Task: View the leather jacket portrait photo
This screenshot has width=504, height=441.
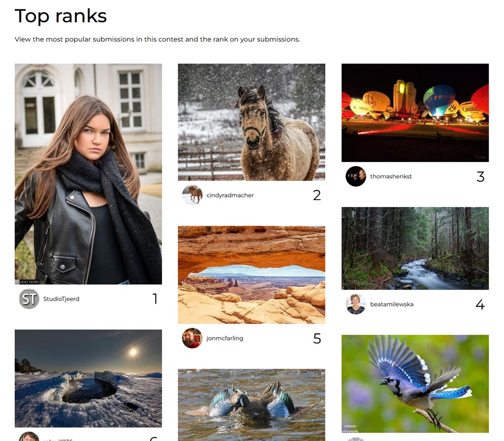Action: pyautogui.click(x=89, y=174)
